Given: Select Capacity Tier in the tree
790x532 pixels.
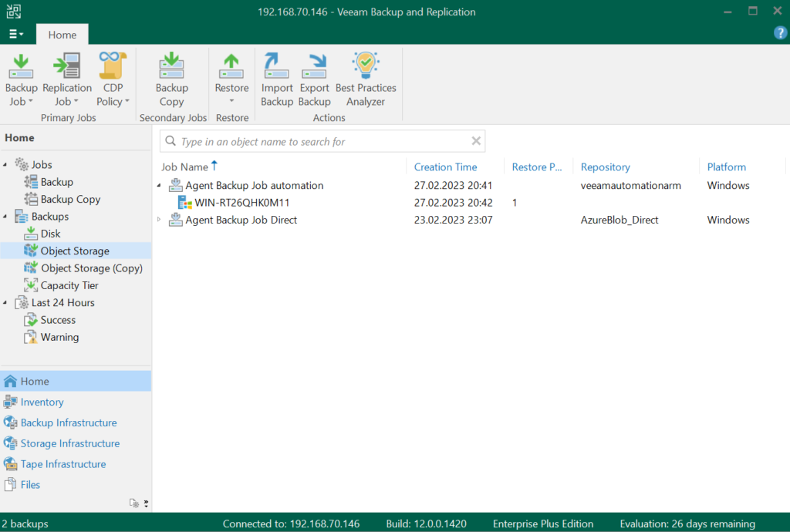Looking at the screenshot, I should coord(69,285).
